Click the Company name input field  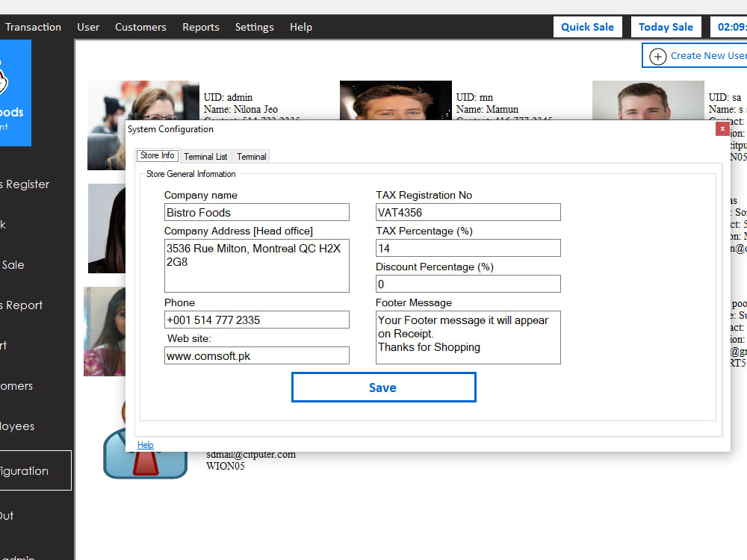[256, 212]
